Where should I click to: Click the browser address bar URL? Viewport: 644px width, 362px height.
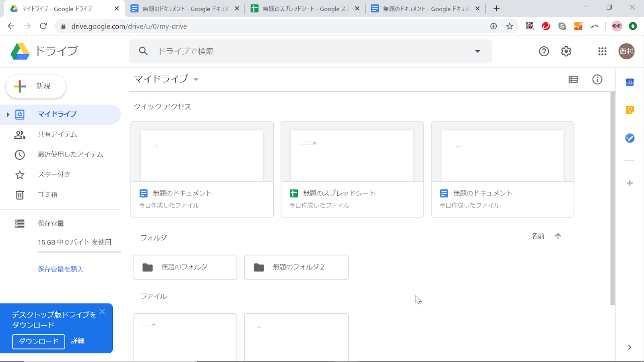[129, 26]
